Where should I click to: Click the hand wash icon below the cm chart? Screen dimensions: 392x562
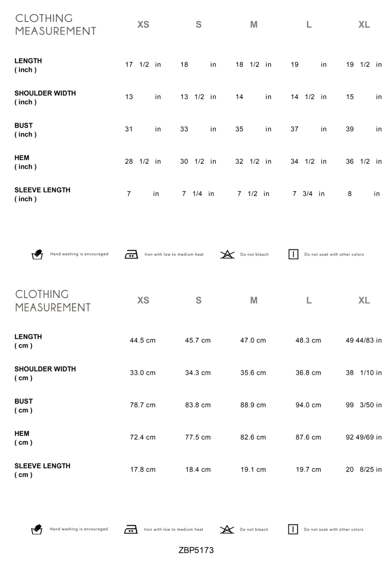click(x=36, y=529)
